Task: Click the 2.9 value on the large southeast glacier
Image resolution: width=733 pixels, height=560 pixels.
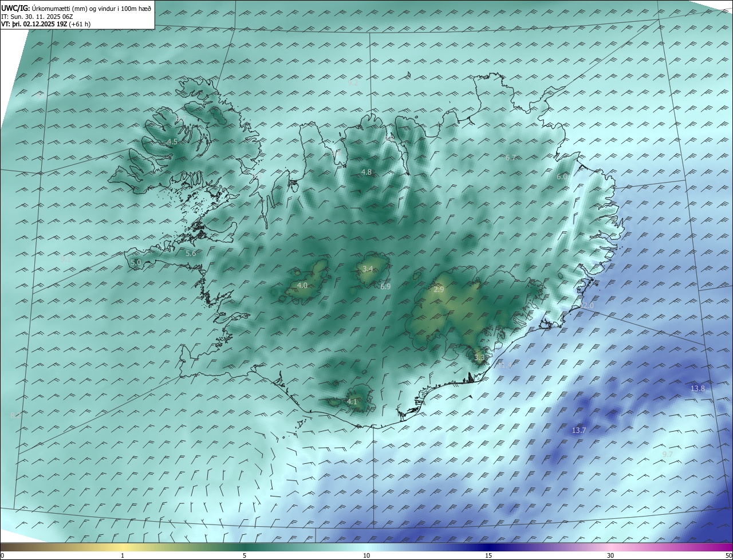Action: point(439,290)
